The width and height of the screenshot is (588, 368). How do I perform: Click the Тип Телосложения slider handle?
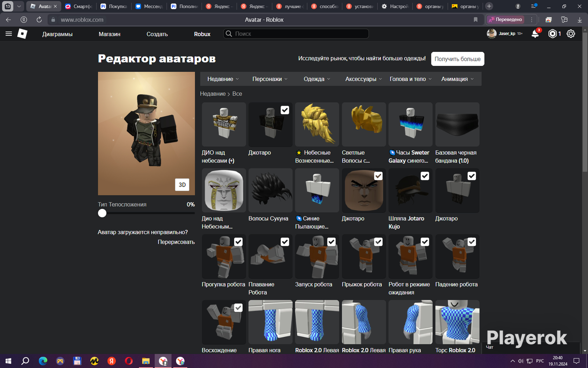102,213
